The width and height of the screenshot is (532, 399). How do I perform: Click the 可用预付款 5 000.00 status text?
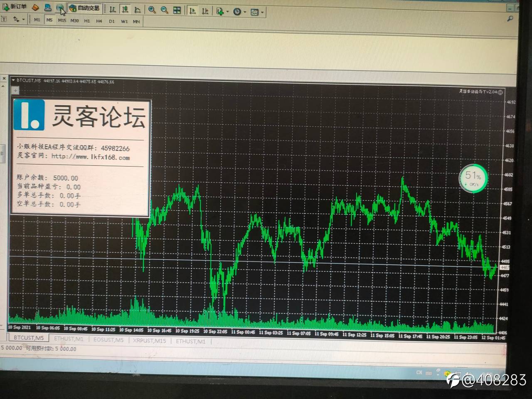[51, 349]
